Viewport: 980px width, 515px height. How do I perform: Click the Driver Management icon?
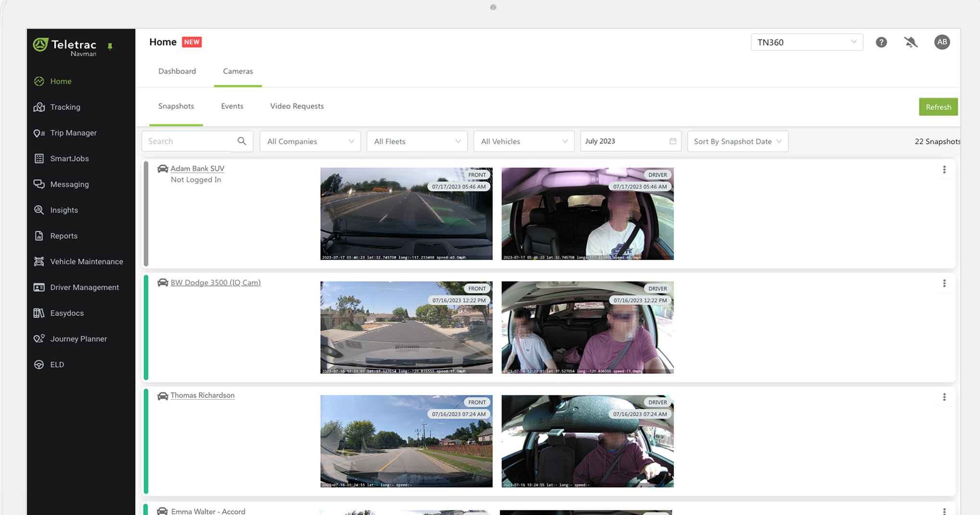coord(39,287)
